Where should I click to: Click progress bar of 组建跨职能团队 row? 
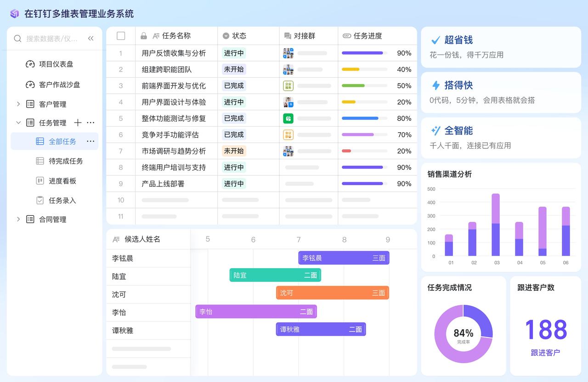pyautogui.click(x=364, y=69)
